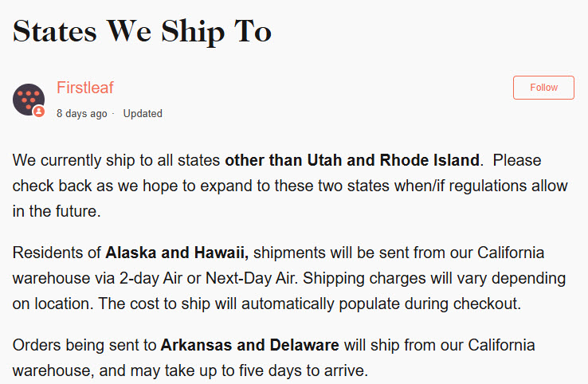
Task: Click the "8 days ago" timestamp
Action: 81,114
